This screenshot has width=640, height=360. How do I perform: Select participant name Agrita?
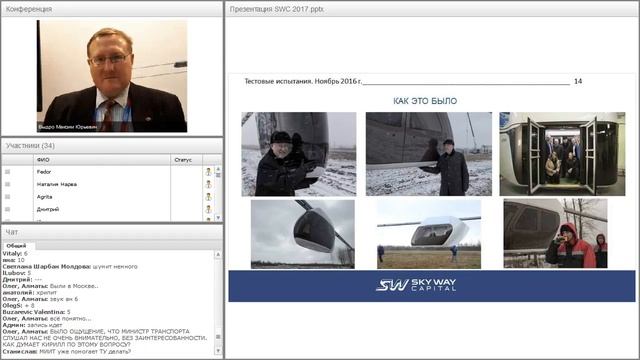[44, 197]
